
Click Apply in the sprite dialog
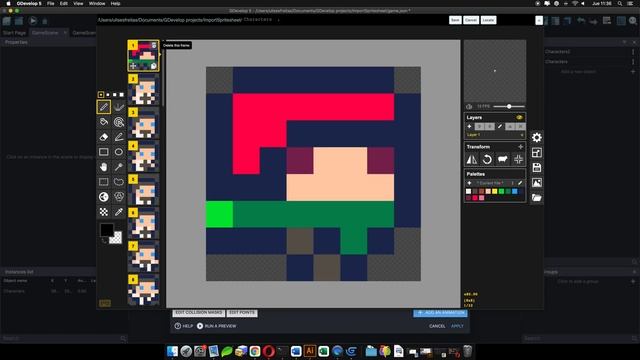click(x=457, y=326)
